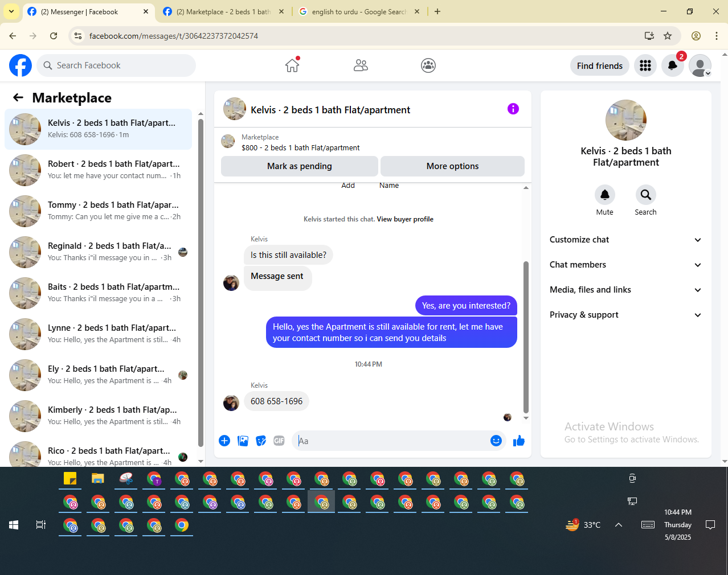Open the Friends icon in top navigation
Viewport: 728px width, 575px height.
[361, 65]
